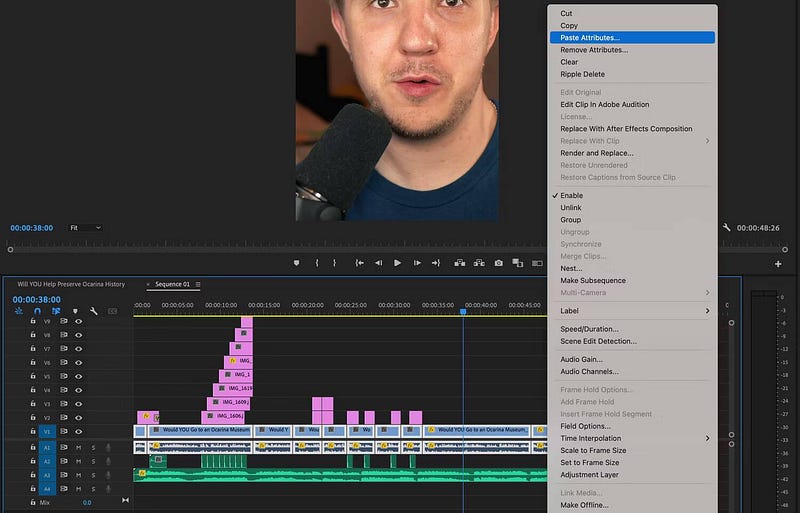
Task: Expand the Time Interpolation submenu
Action: (x=632, y=438)
